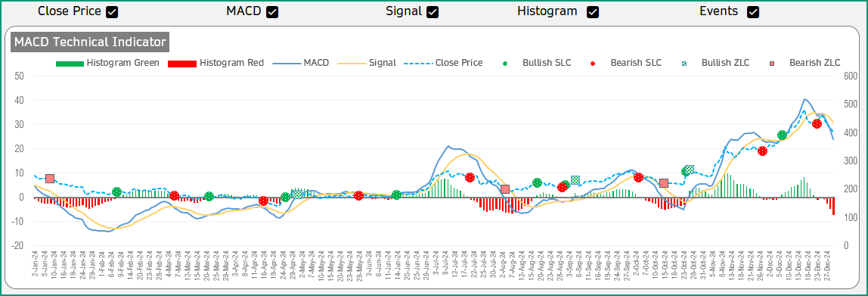Click Bearish ZLC marker near 10-Jan-24
868x296 pixels.
[50, 179]
